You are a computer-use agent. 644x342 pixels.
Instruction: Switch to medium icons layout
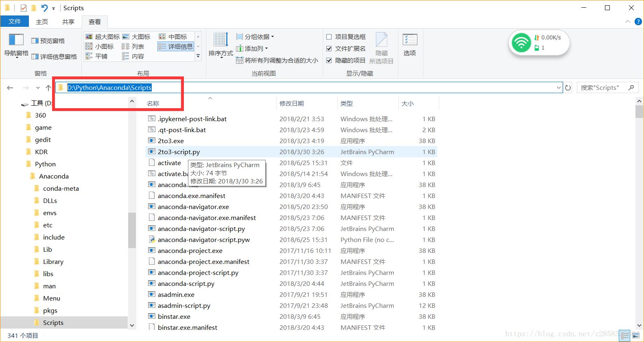point(173,37)
